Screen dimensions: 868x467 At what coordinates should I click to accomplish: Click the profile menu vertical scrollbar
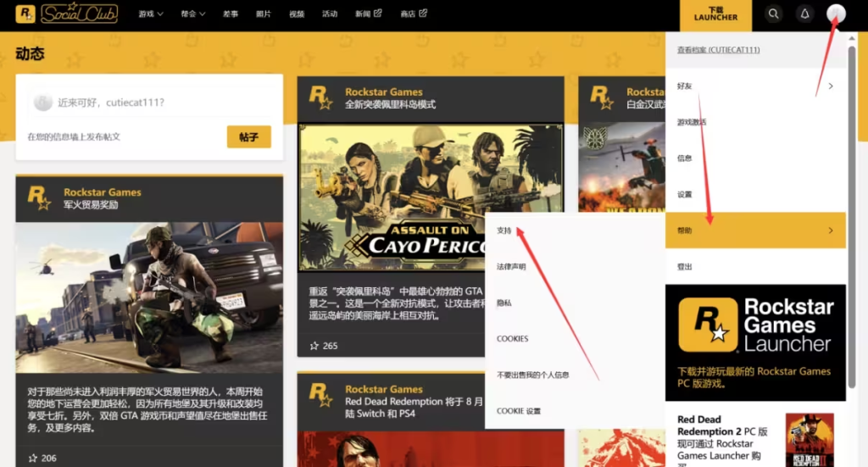pyautogui.click(x=851, y=216)
